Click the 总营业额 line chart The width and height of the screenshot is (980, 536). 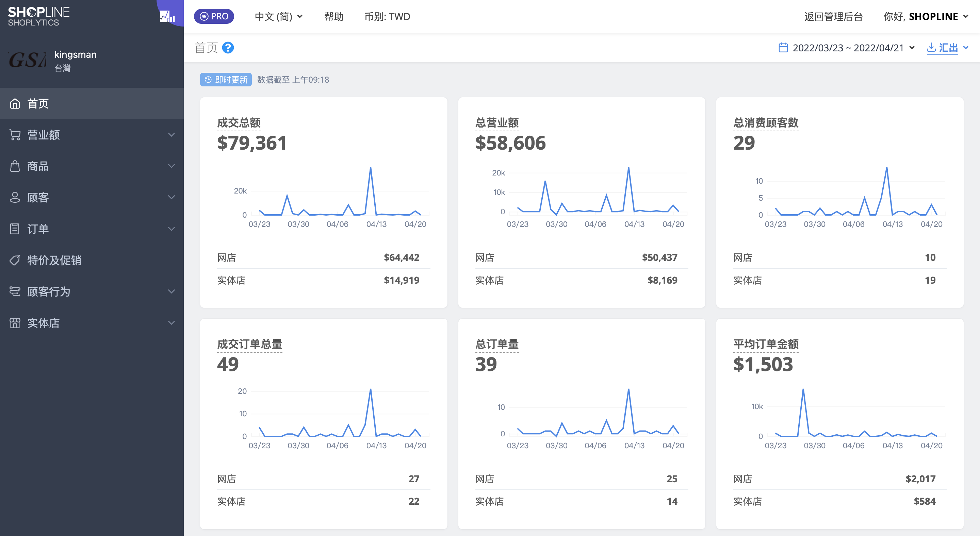pyautogui.click(x=589, y=197)
